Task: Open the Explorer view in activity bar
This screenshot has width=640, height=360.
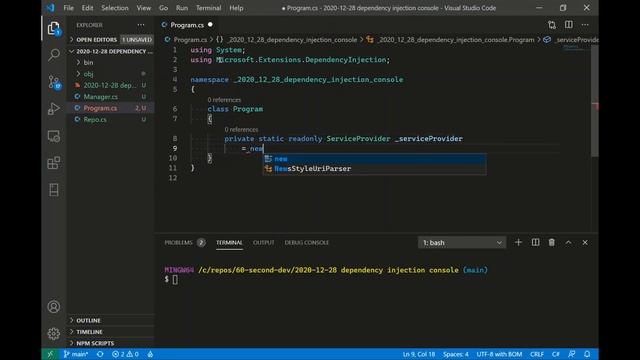Action: point(53,29)
